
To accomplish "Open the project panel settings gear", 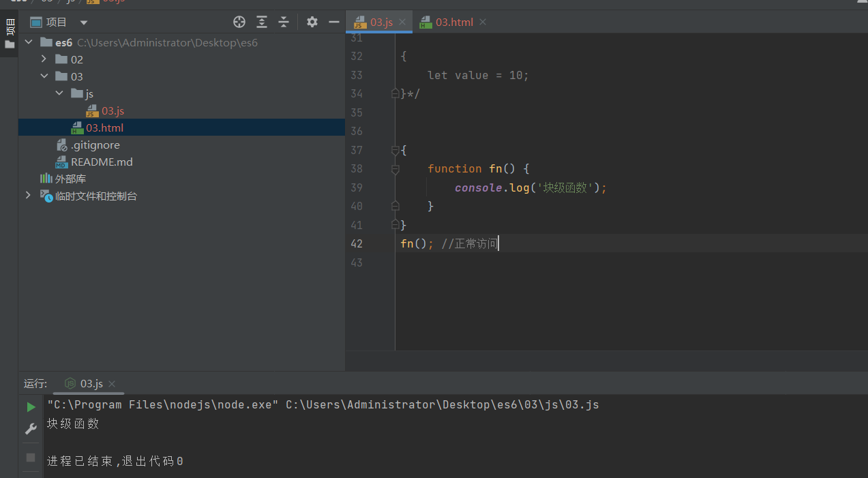I will pyautogui.click(x=312, y=22).
